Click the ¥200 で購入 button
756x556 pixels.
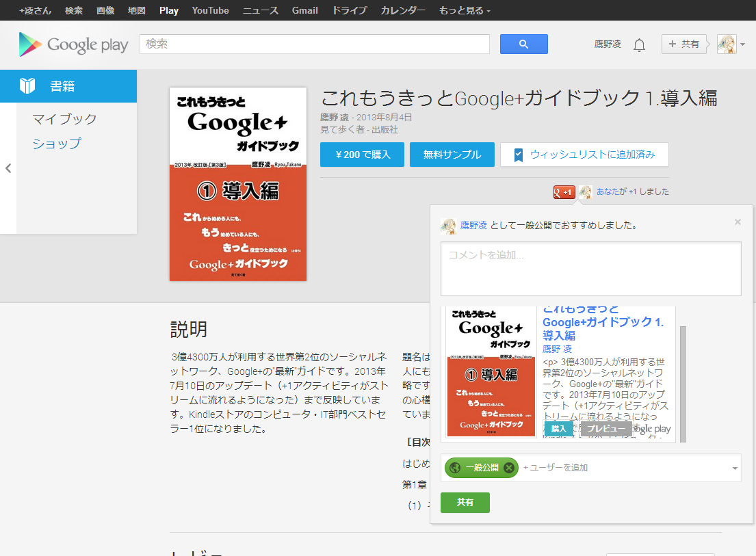coord(362,155)
